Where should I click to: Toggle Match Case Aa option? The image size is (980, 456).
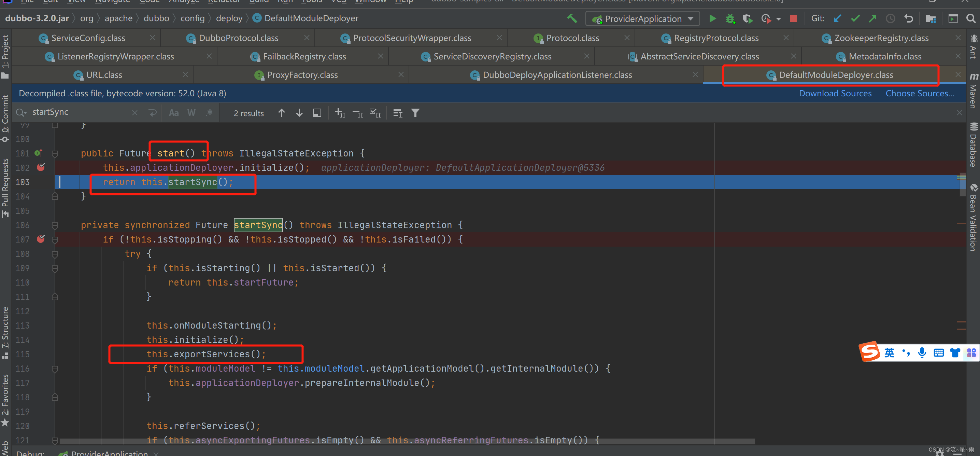point(173,113)
